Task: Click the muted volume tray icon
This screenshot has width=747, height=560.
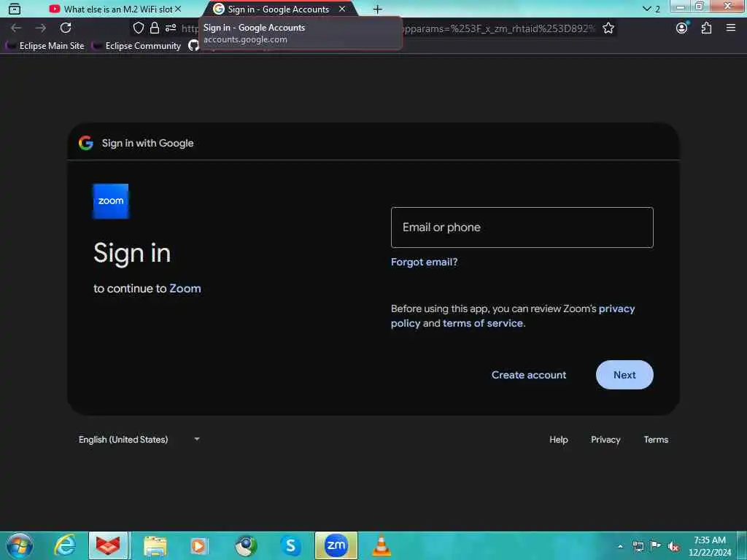Action: [673, 547]
